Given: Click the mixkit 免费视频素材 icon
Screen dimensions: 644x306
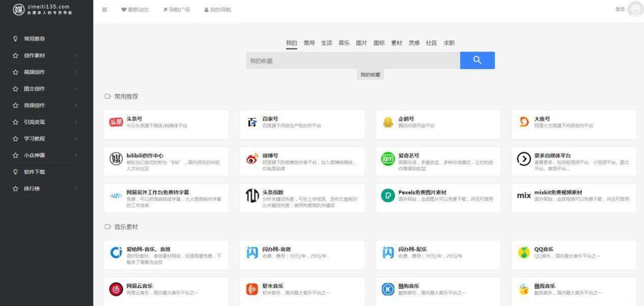Looking at the screenshot, I should tap(523, 196).
